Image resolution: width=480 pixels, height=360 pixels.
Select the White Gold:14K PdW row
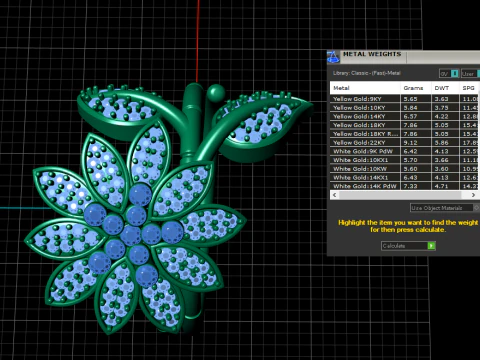click(405, 186)
